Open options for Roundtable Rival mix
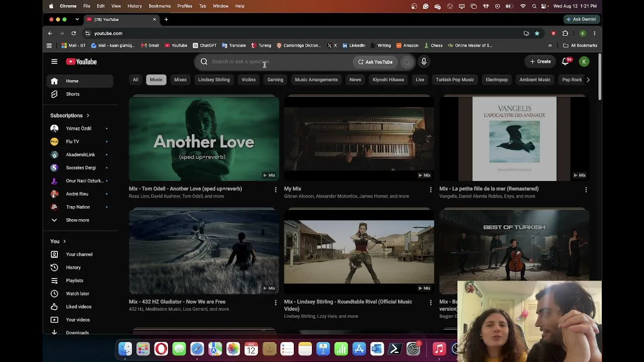Viewport: 644px width, 362px height. point(430,303)
